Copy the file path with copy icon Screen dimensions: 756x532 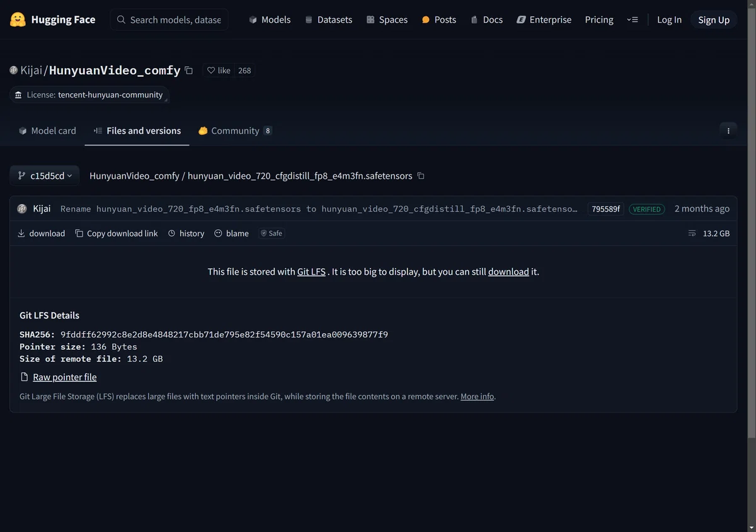coord(421,176)
